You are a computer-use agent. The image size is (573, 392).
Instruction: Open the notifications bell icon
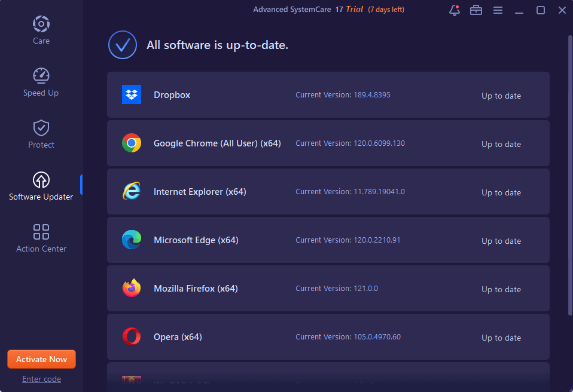[x=454, y=10]
